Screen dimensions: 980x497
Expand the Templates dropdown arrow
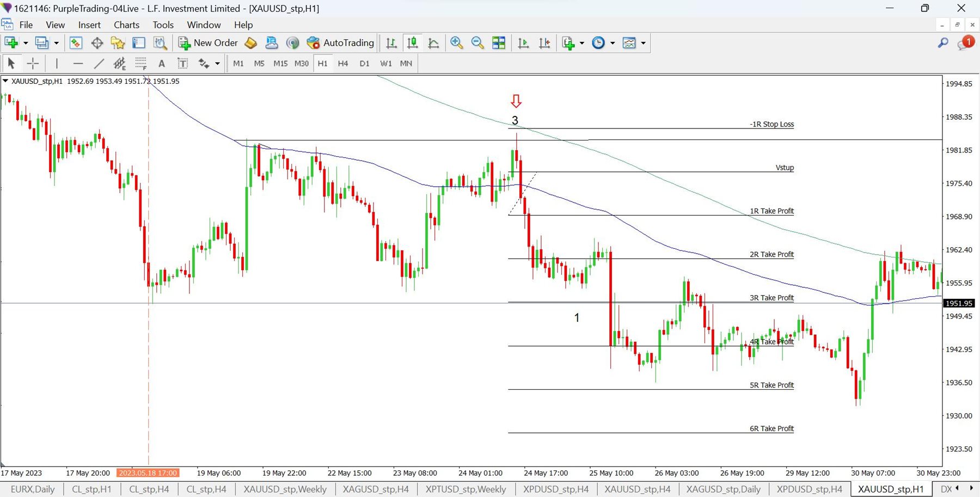[643, 43]
